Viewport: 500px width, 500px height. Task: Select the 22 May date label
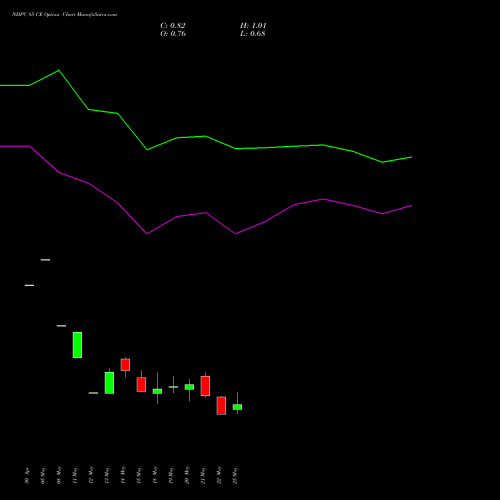coord(219,475)
